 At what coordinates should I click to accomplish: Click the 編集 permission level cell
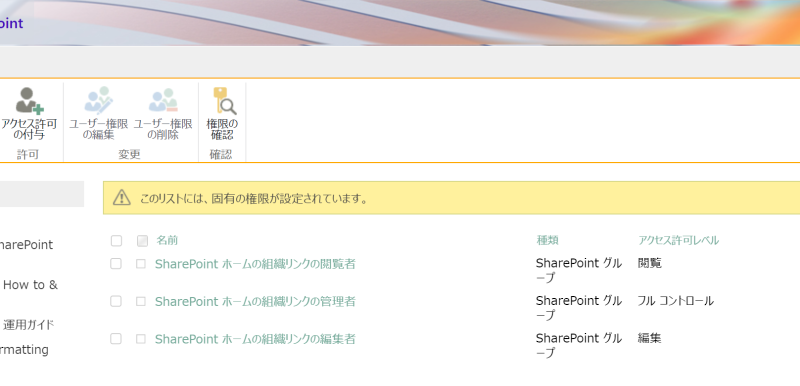tap(649, 338)
